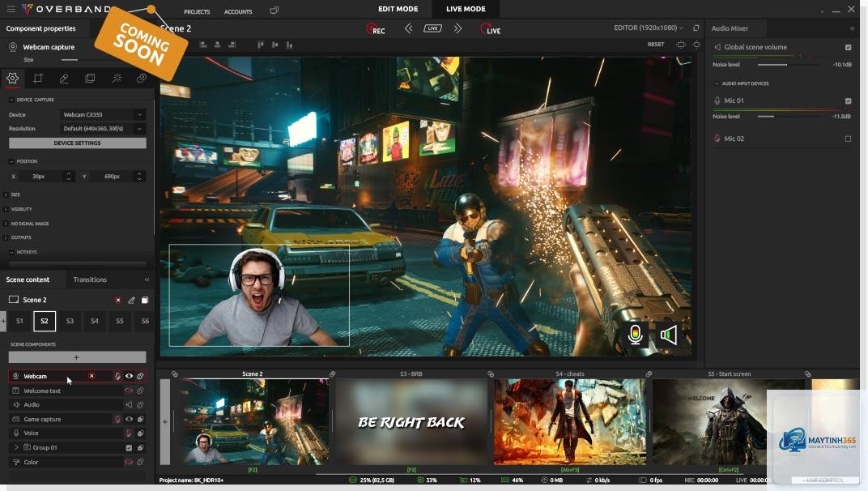Click the LIVE broadcast icon
868x491 pixels.
[491, 29]
